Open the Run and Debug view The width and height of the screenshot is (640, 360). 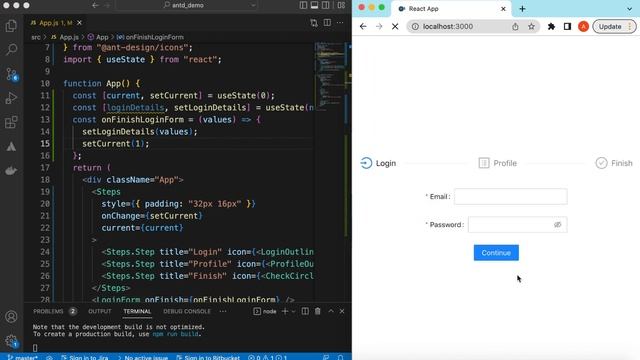11,98
